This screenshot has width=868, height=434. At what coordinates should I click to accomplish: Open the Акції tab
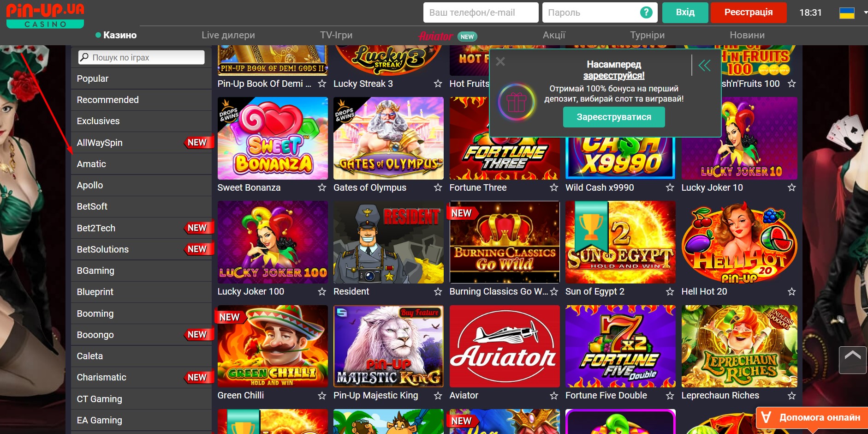coord(554,35)
